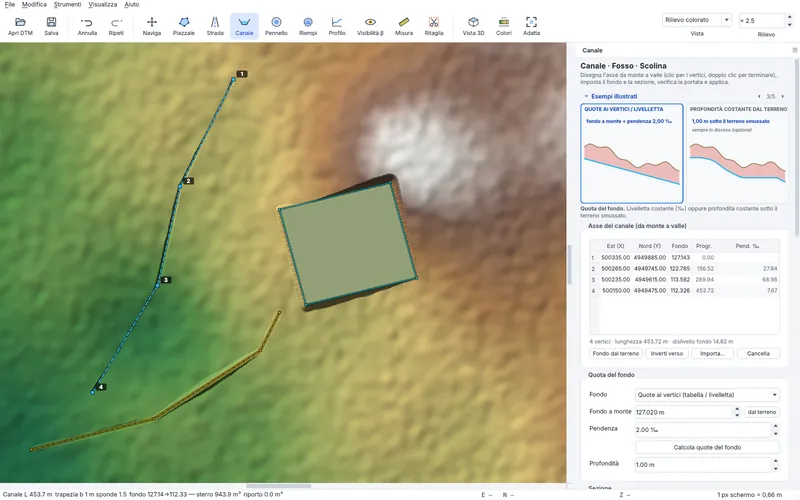Screen dimensions: 800x500
Task: Increase the Fondo a monte value
Action: pyautogui.click(x=737, y=409)
